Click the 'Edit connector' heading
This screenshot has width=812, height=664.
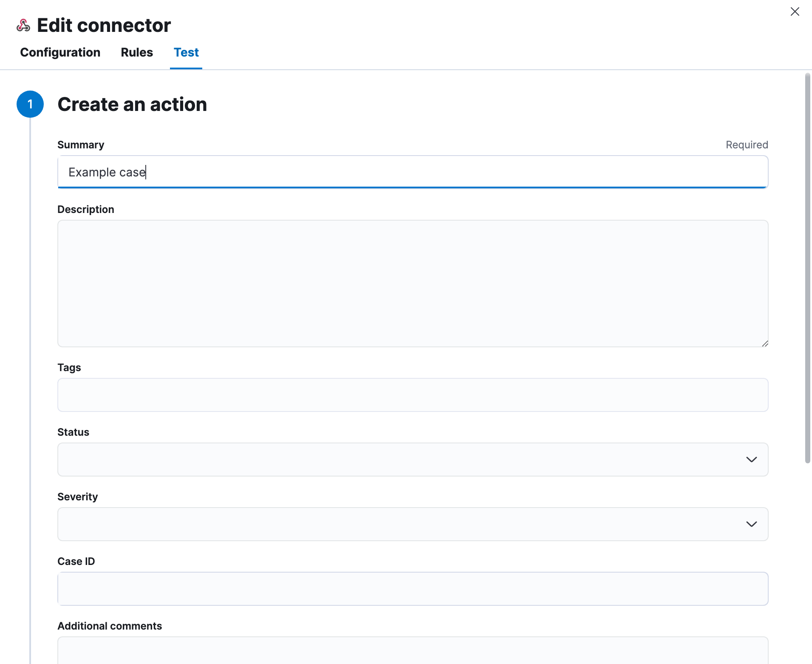[104, 25]
